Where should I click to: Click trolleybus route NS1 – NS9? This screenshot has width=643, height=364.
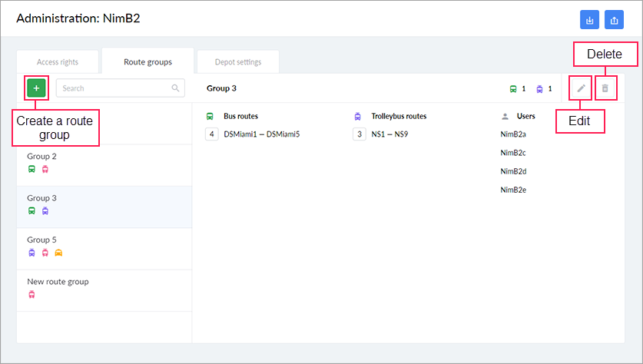(x=390, y=134)
